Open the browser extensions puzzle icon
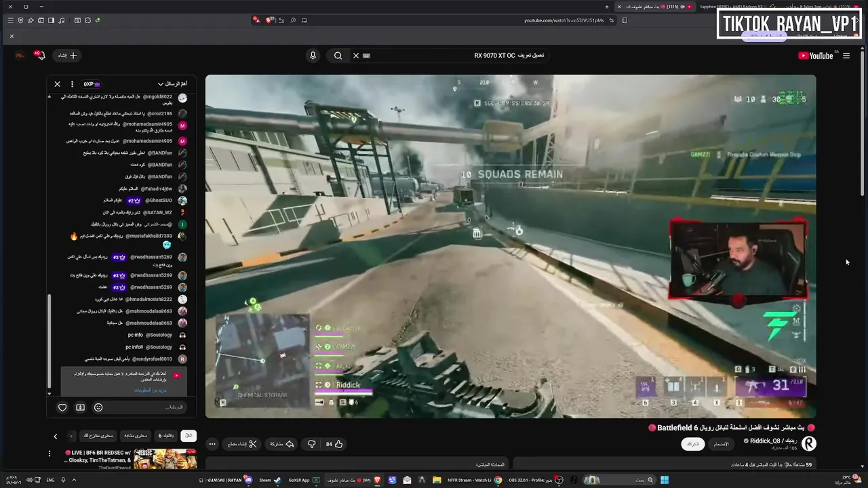This screenshot has height=488, width=868. point(87,20)
